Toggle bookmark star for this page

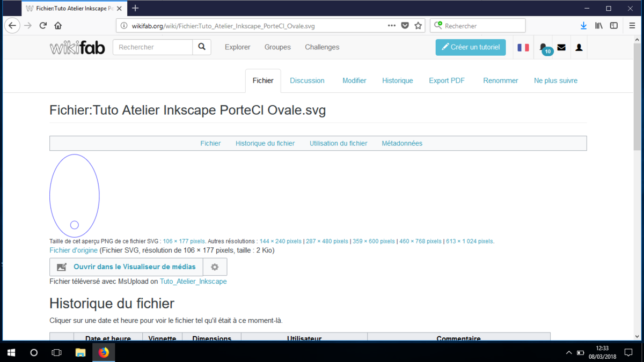pos(418,25)
